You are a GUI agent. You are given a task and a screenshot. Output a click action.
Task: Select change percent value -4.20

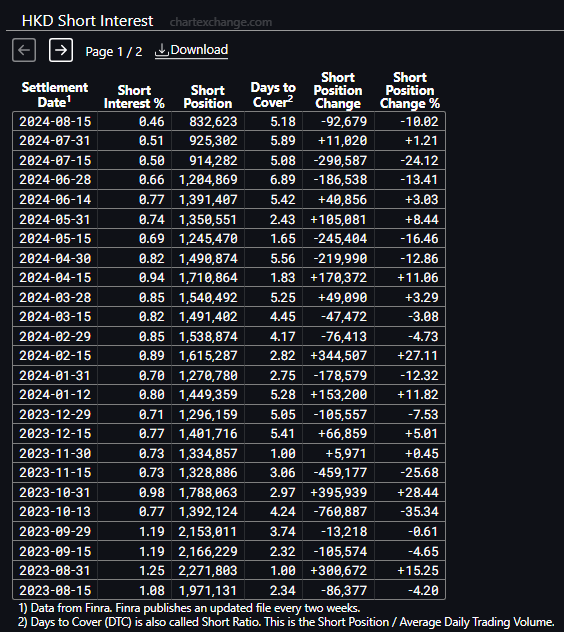click(x=423, y=590)
